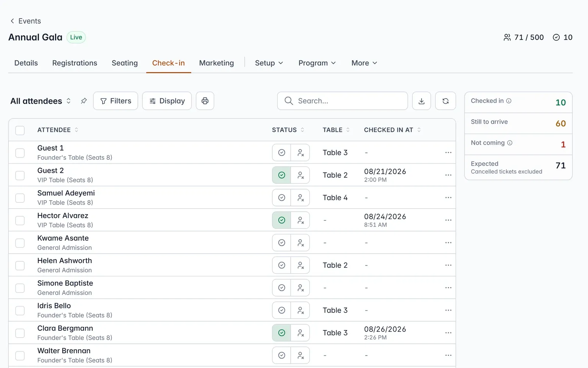Screen dimensions: 588x368
Task: Expand the Setup dropdown menu
Action: (x=269, y=63)
